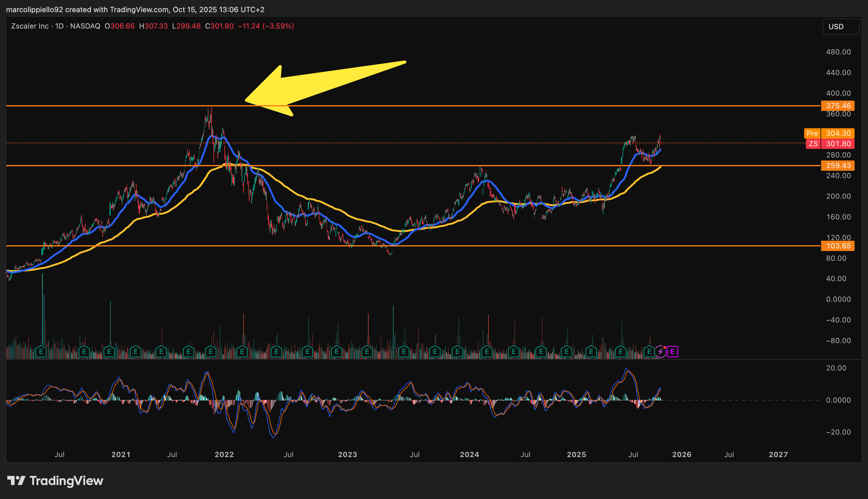Click the 20.00 mark on MACD scale

[x=836, y=368]
